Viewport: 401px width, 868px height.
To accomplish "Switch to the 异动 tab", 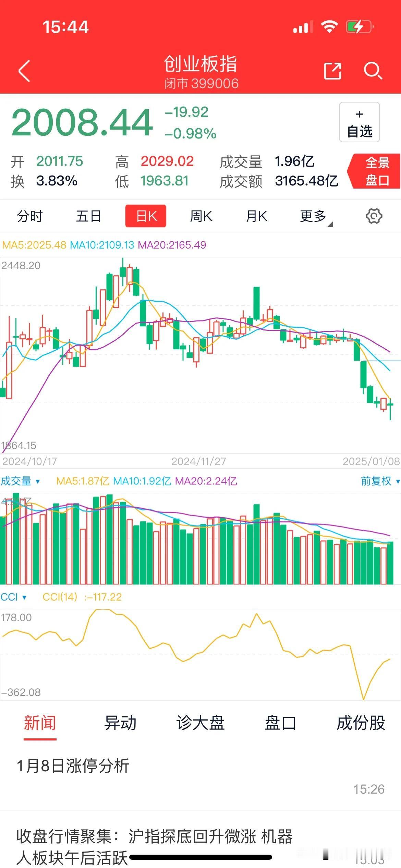I will (120, 723).
